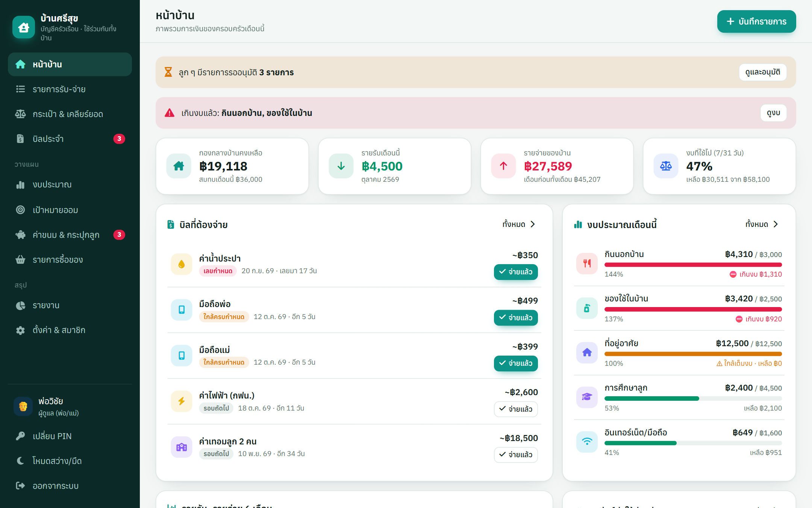Click the graduation cap icon for การศึกษาลูก
The height and width of the screenshot is (508, 812).
click(x=587, y=397)
